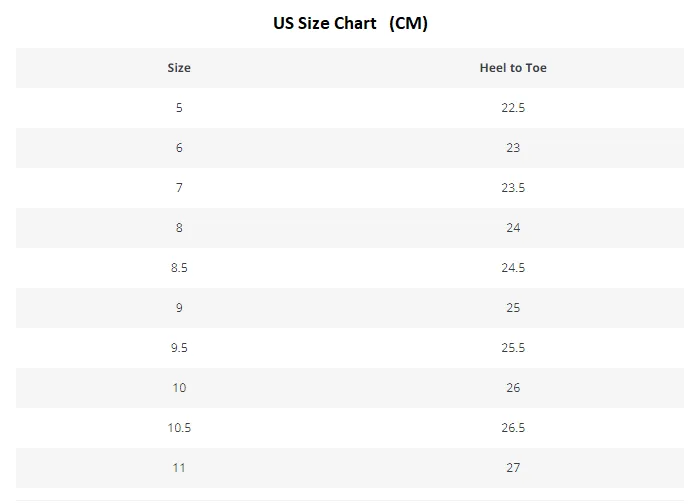Select size 6 cell
This screenshot has width=700, height=504.
(179, 148)
